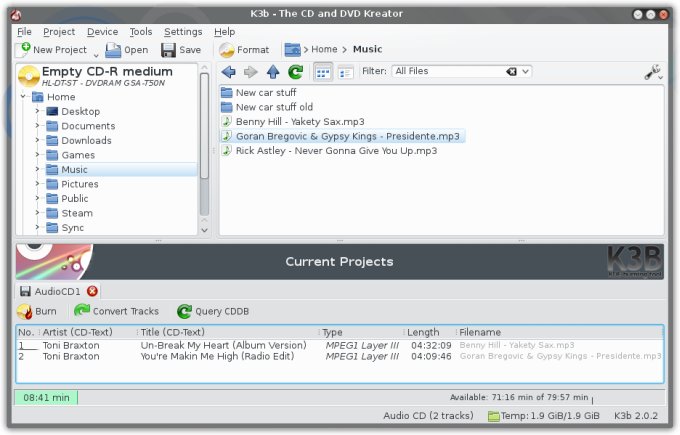The height and width of the screenshot is (435, 680).
Task: Select the New car stuff folder
Action: [258, 92]
